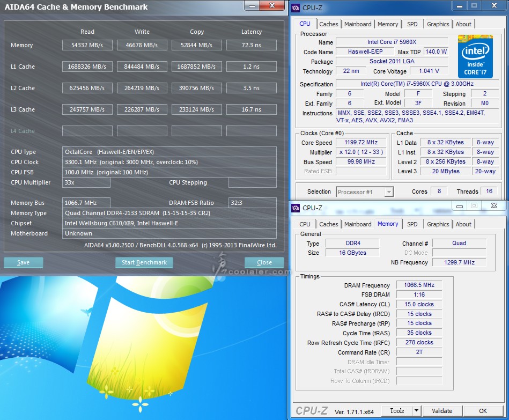Switch to Mainboard tab in lower CPU-Z window

358,224
